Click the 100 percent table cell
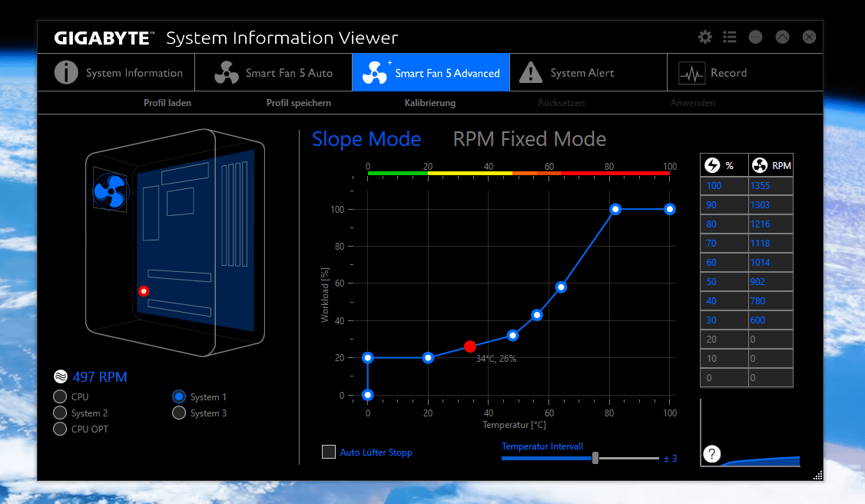Screen dimensions: 865x504 tap(724, 186)
